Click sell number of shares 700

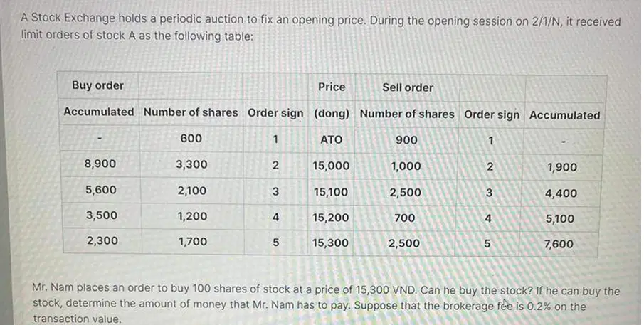point(405,218)
